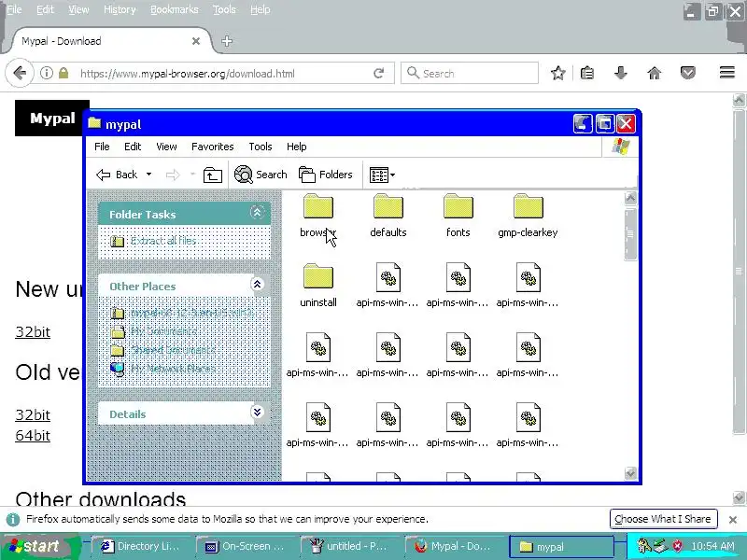Click 32bit link directly above 64bit
The image size is (747, 560).
click(33, 414)
